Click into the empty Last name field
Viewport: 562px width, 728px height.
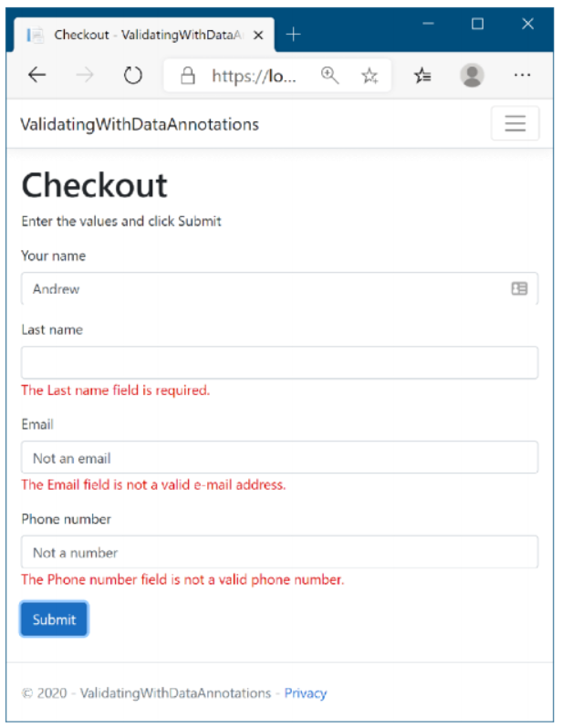(x=279, y=362)
